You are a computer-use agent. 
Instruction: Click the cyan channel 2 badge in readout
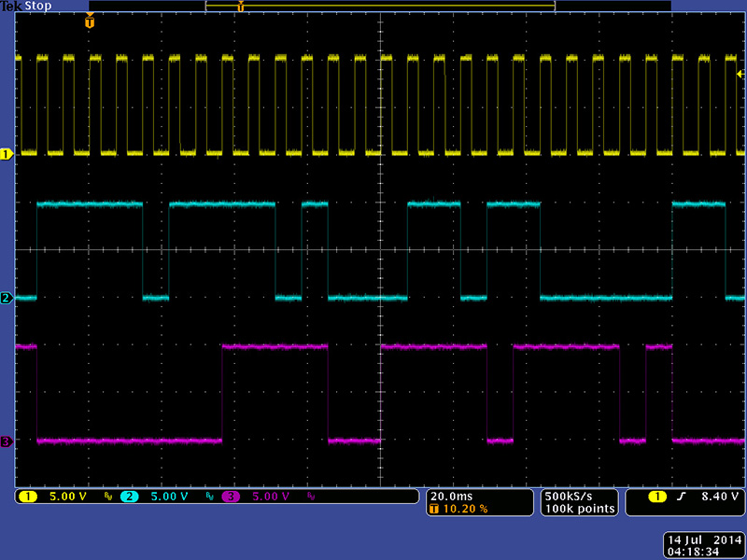point(127,497)
